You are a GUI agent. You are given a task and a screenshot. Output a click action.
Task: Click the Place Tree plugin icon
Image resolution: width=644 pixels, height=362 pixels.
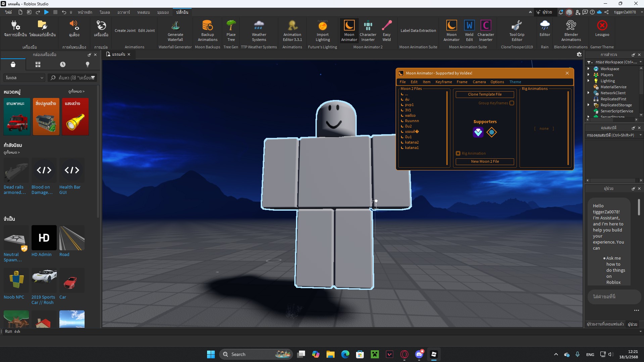pos(231,31)
